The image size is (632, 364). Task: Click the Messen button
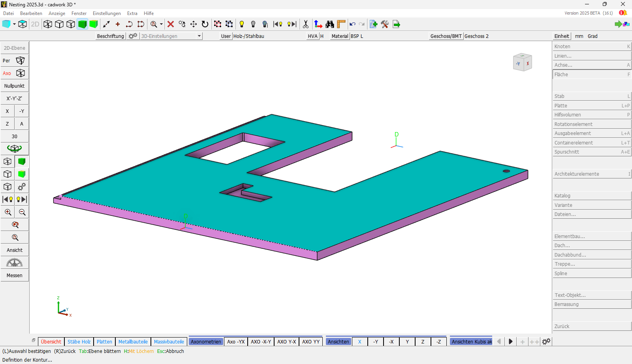tap(15, 275)
